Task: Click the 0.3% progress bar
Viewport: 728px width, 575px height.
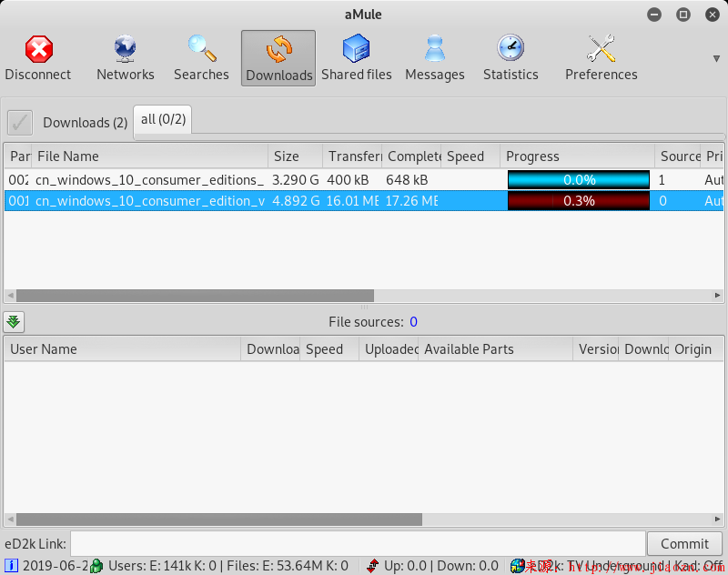Action: pyautogui.click(x=578, y=201)
